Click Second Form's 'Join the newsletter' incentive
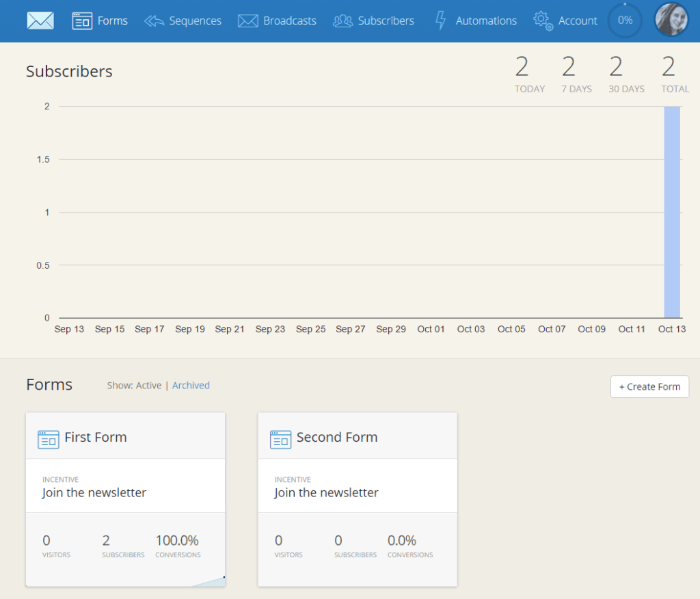This screenshot has height=599, width=700. 326,492
